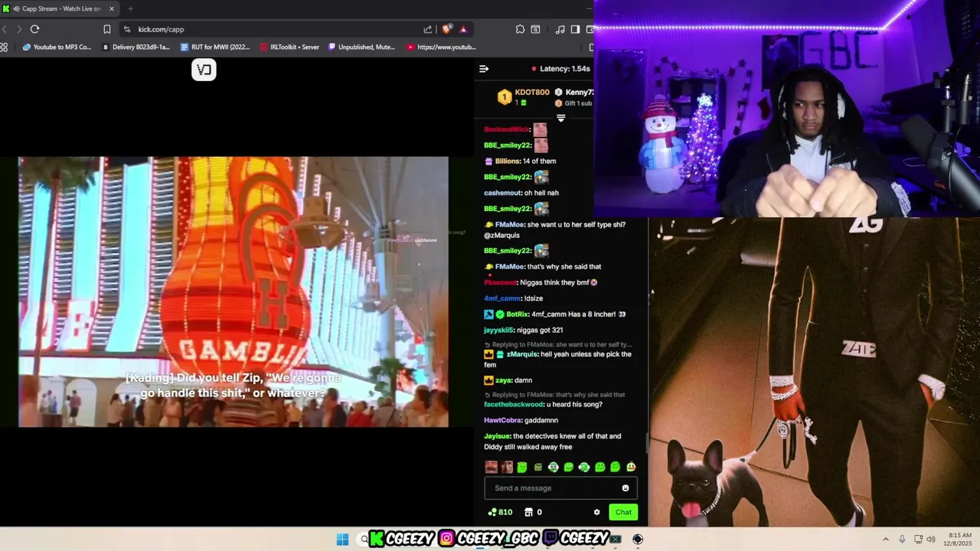Open a new browser tab

(x=130, y=8)
